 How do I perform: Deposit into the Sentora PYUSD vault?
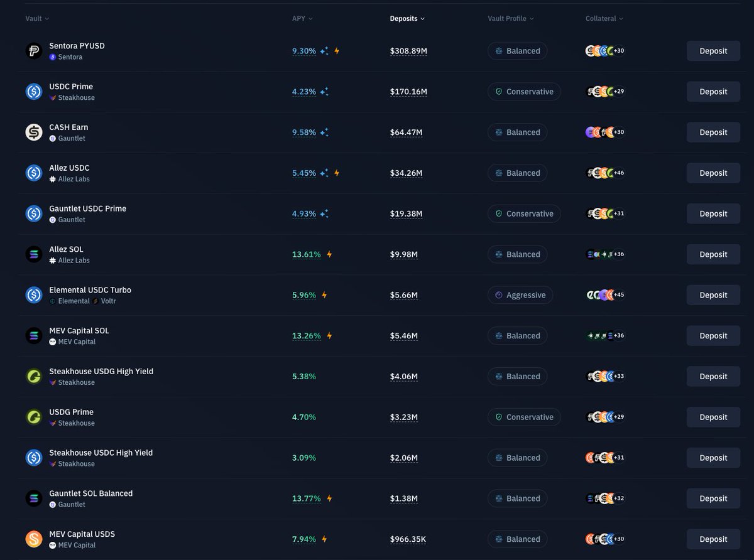pos(713,51)
